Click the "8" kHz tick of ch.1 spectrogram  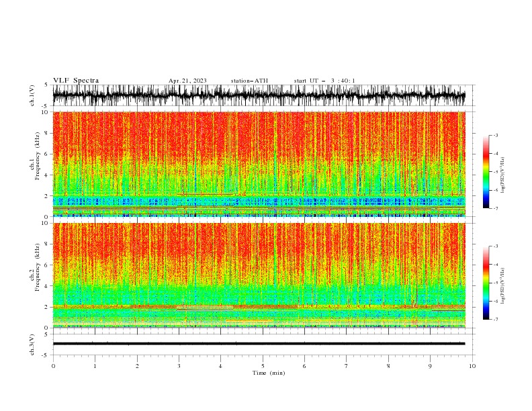47,133
